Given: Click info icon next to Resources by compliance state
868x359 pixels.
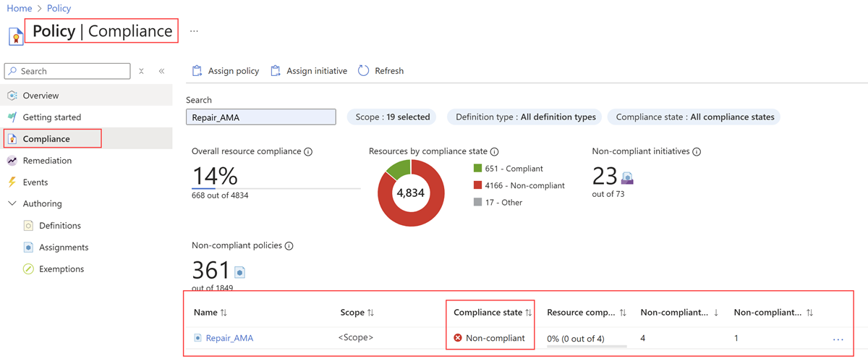Looking at the screenshot, I should pos(495,152).
